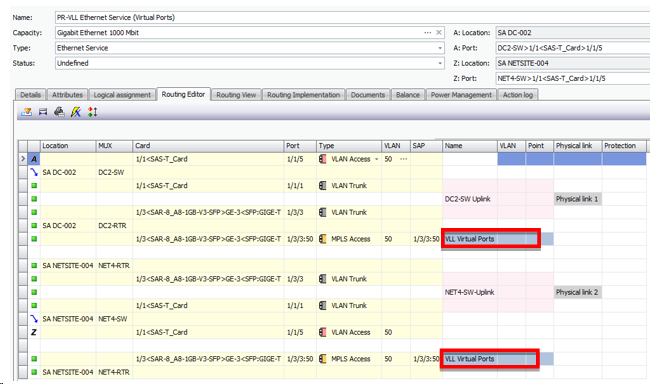Click the A: Location field
This screenshot has width=650, height=384.
pyautogui.click(x=573, y=33)
